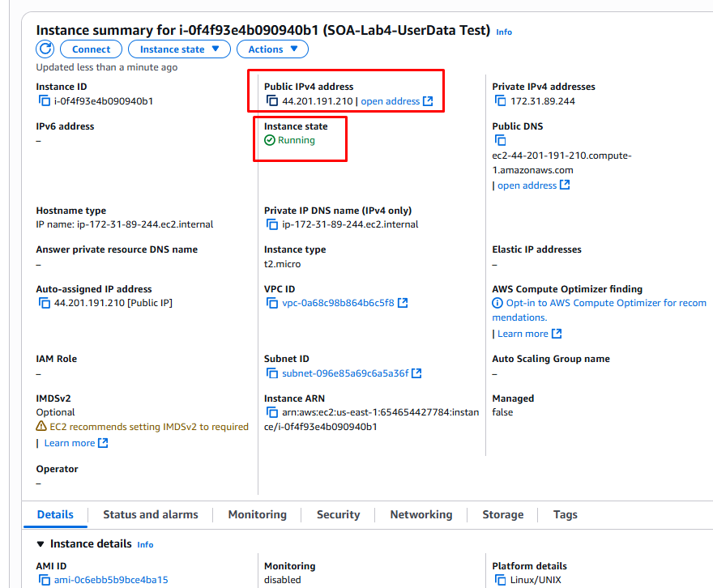Copy the AMI ID value
The image size is (713, 588).
(45, 580)
